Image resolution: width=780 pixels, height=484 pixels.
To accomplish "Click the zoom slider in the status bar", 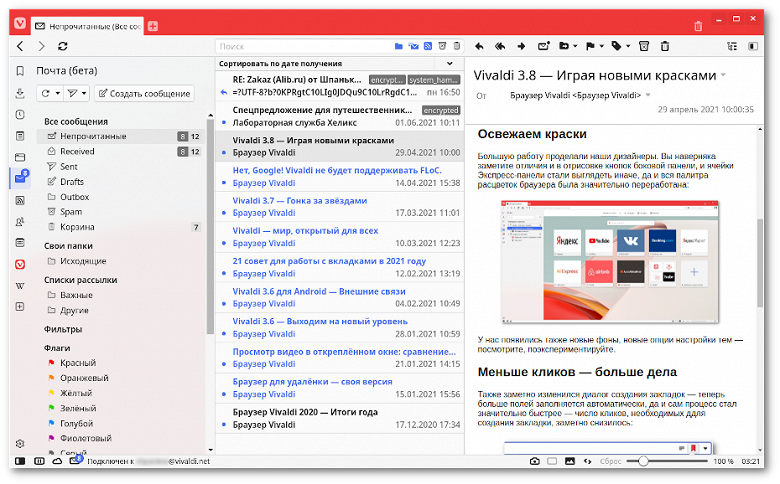I will click(667, 461).
